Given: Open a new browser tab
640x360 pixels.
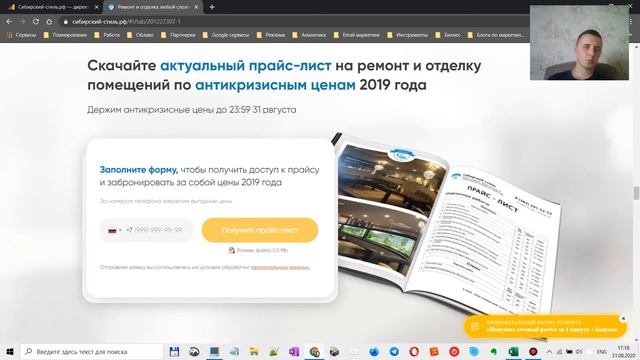Looking at the screenshot, I should [212, 7].
